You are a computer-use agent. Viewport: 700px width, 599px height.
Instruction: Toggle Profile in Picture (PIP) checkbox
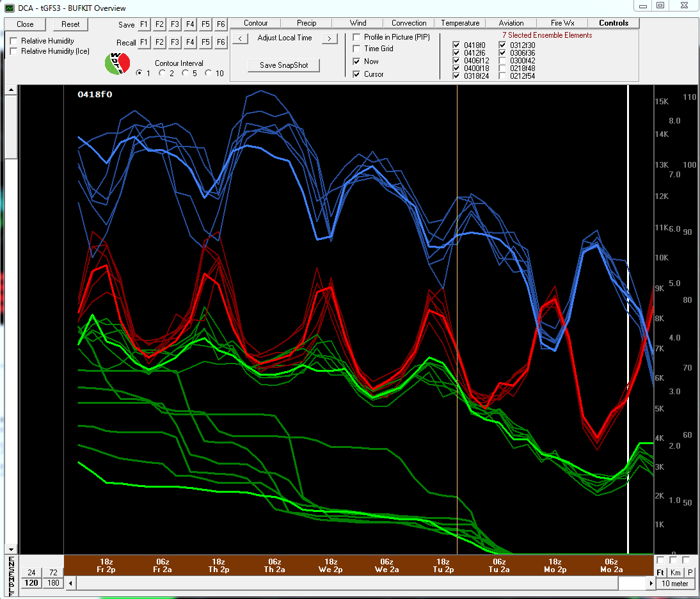tap(356, 37)
